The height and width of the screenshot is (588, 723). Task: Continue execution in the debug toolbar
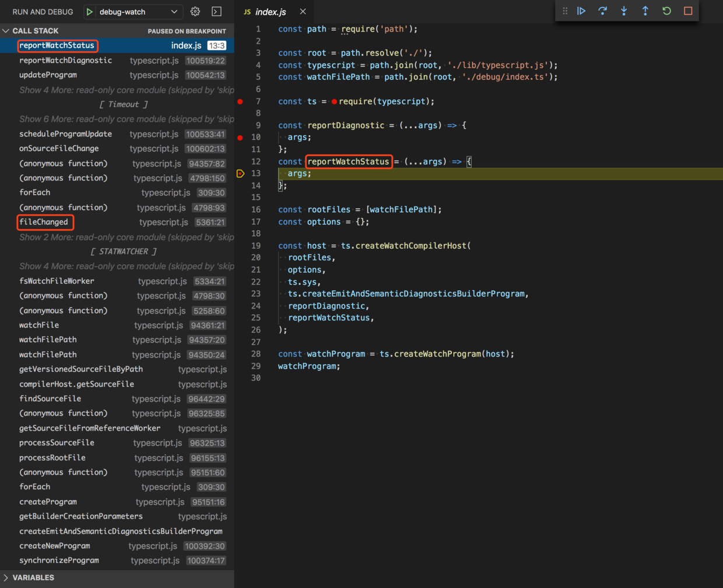(x=581, y=11)
